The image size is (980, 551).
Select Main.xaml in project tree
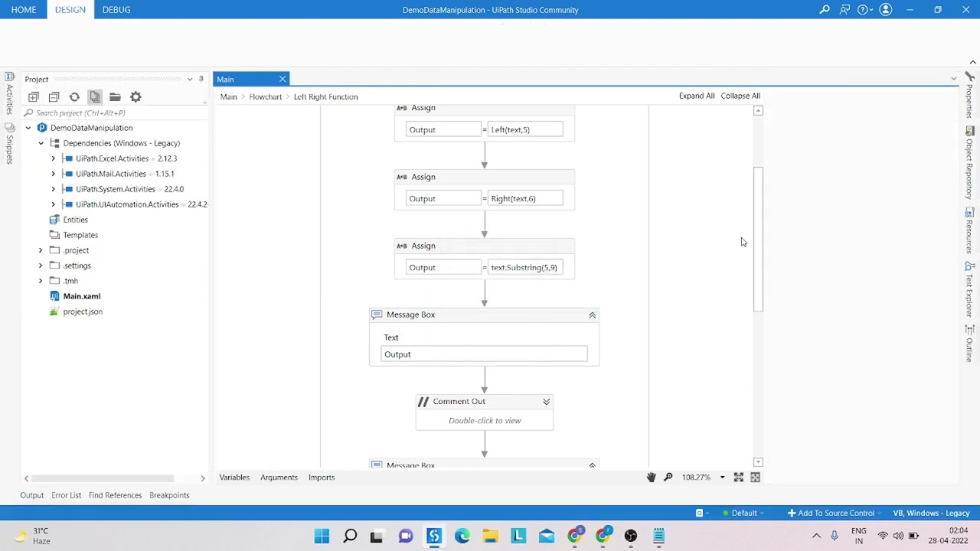(82, 296)
